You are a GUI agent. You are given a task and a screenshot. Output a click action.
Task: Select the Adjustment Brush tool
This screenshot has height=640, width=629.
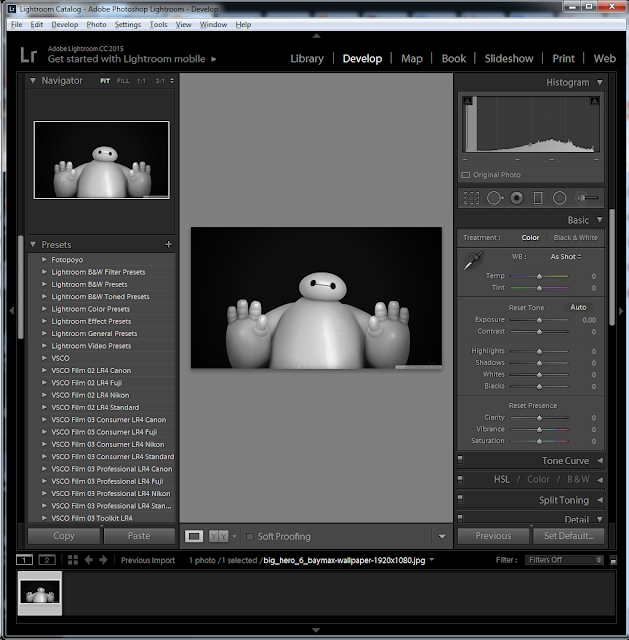(587, 198)
